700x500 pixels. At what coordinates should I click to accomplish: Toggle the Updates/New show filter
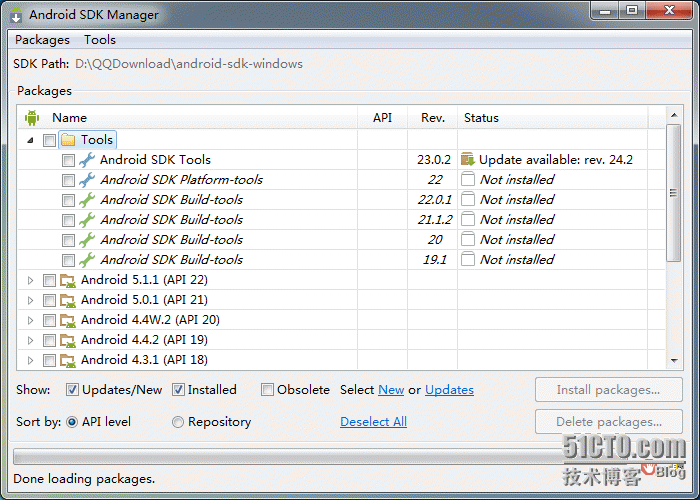[x=72, y=390]
